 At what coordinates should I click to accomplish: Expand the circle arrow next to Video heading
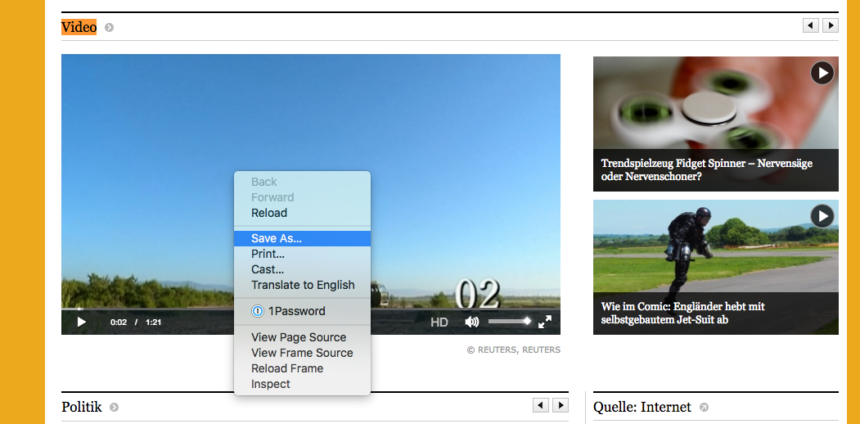pyautogui.click(x=109, y=27)
